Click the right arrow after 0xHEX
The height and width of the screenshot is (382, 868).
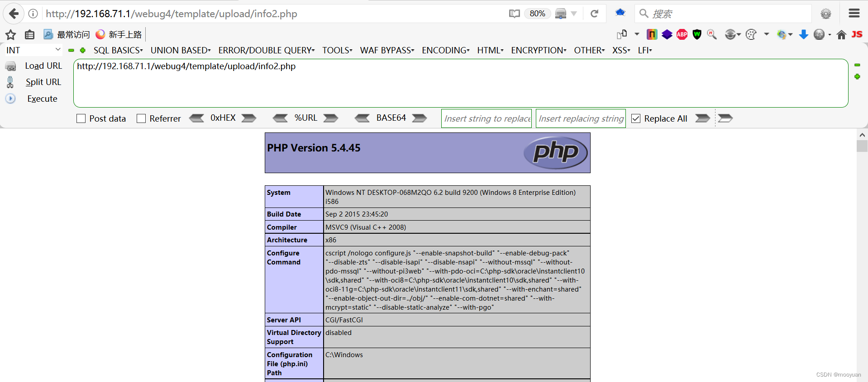(x=249, y=118)
